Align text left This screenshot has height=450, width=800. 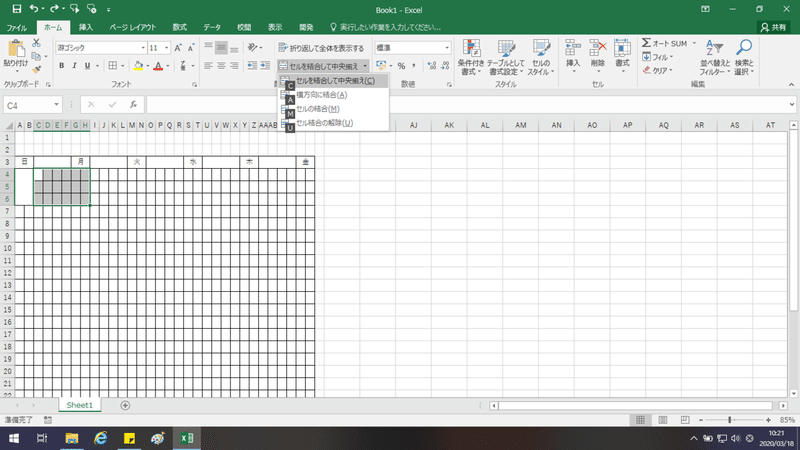point(208,66)
